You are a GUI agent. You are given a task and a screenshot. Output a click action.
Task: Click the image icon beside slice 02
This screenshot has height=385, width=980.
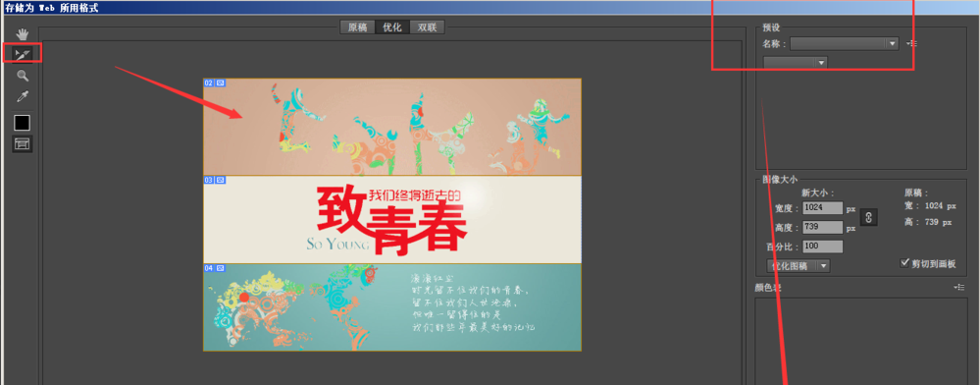[221, 82]
